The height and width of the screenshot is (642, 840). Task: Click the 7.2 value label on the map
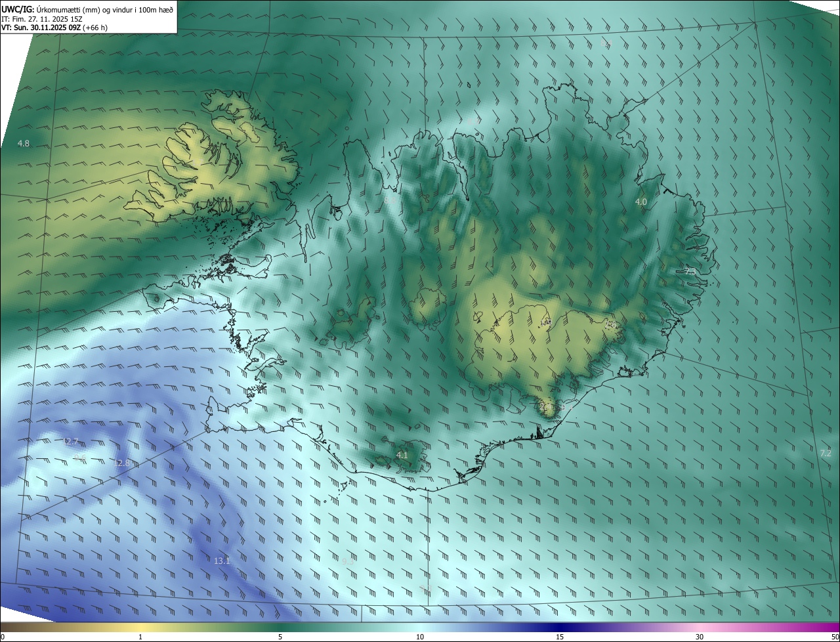coord(826,453)
